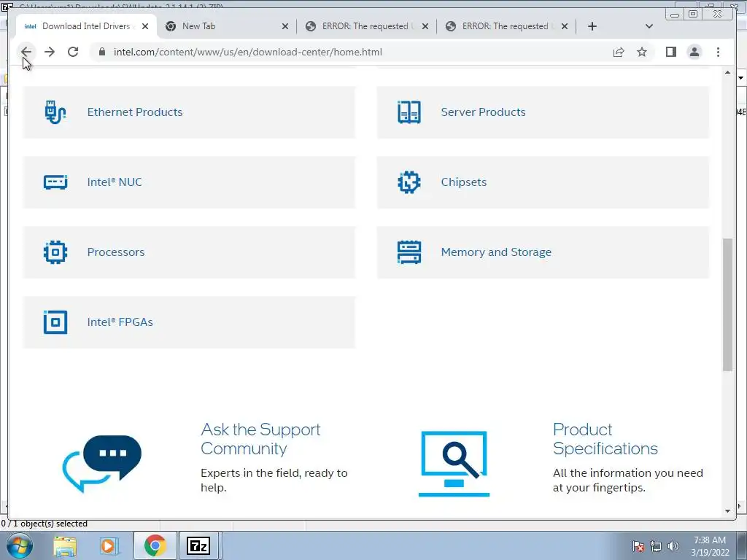Click the Server Products rack icon
This screenshot has width=747, height=560.
pyautogui.click(x=409, y=112)
